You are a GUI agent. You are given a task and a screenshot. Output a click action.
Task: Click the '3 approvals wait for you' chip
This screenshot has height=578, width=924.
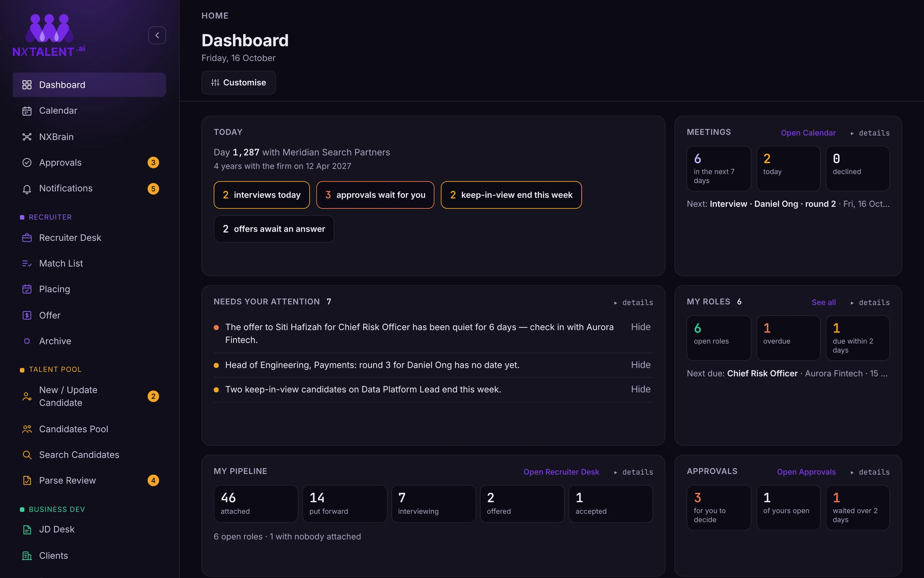(x=375, y=195)
